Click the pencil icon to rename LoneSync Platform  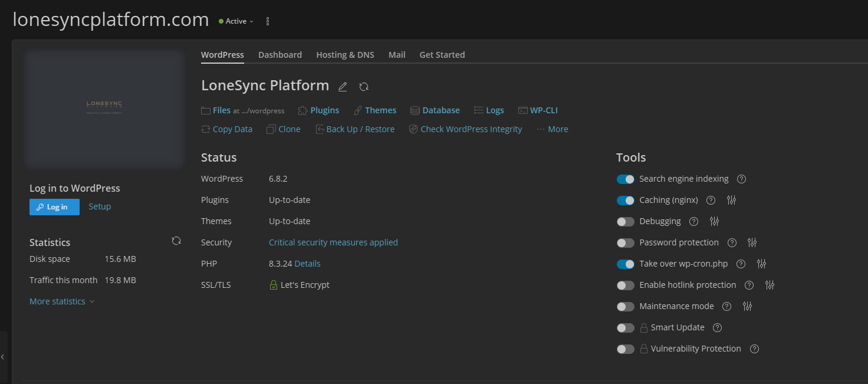click(x=343, y=87)
